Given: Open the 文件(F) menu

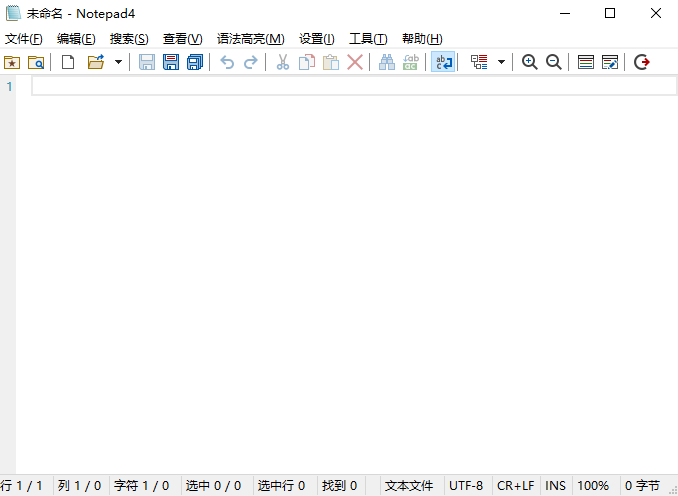Looking at the screenshot, I should click(x=24, y=39).
